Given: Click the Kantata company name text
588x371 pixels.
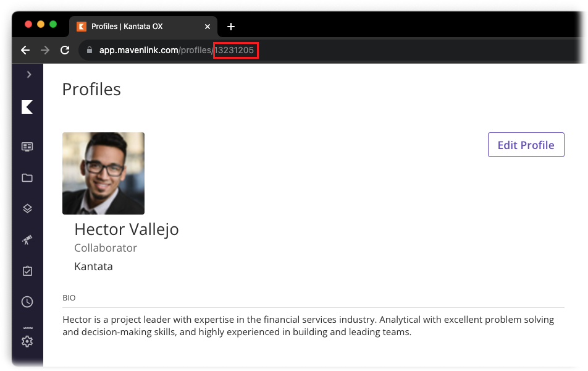Looking at the screenshot, I should (93, 267).
